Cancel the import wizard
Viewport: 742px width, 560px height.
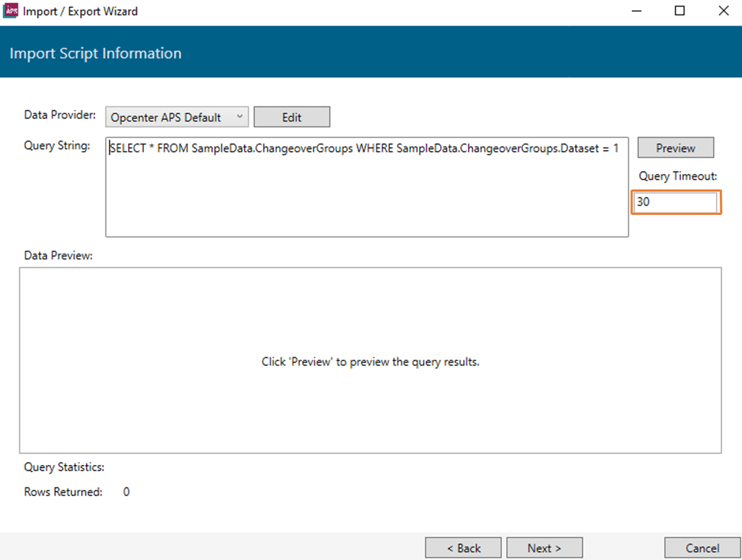coord(702,548)
